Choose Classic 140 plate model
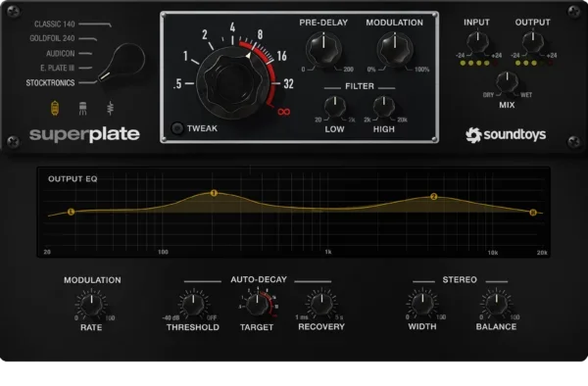Viewport: 588px width, 386px height. click(54, 24)
